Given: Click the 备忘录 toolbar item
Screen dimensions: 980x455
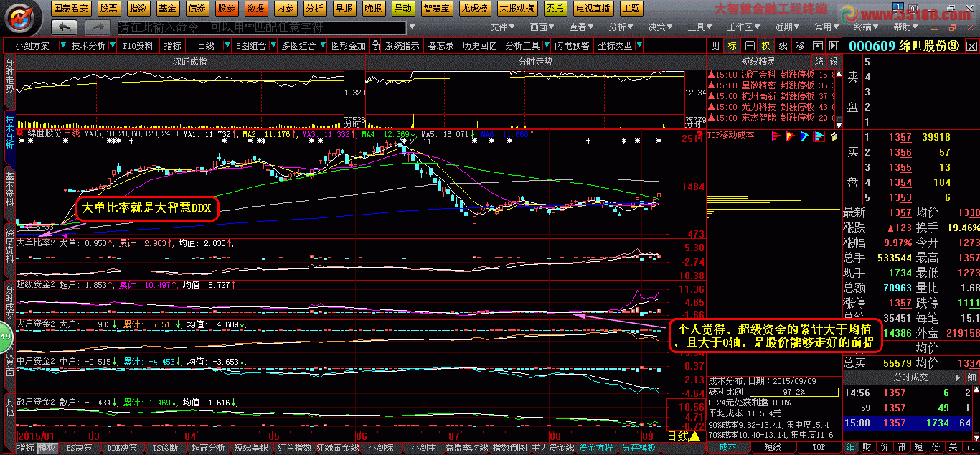Looking at the screenshot, I should click(x=440, y=45).
